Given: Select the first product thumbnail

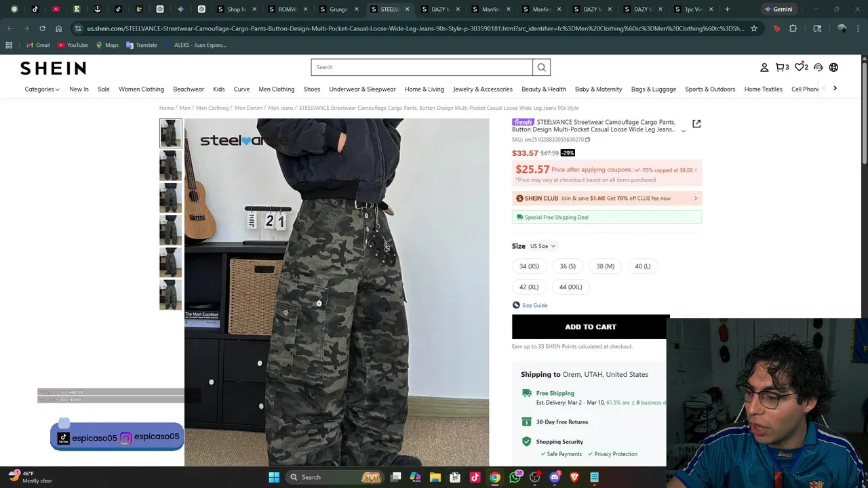Looking at the screenshot, I should click(170, 133).
